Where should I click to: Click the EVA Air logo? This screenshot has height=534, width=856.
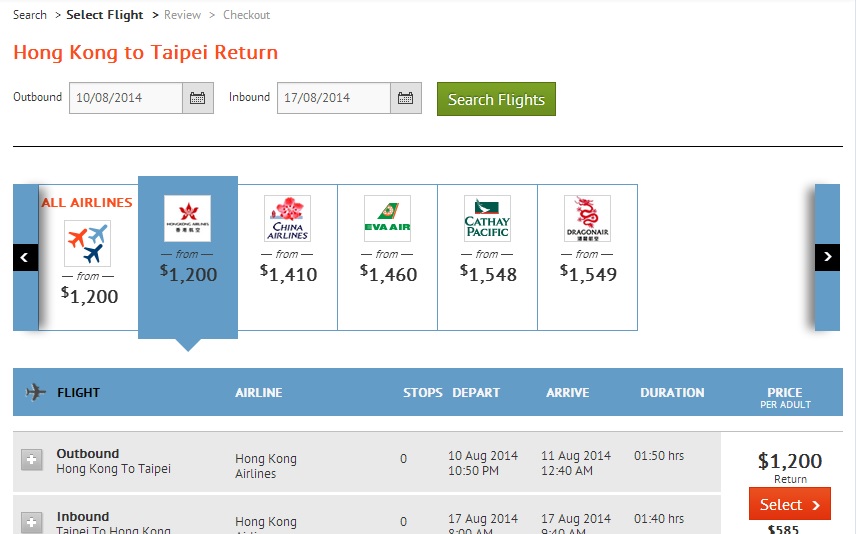click(387, 218)
